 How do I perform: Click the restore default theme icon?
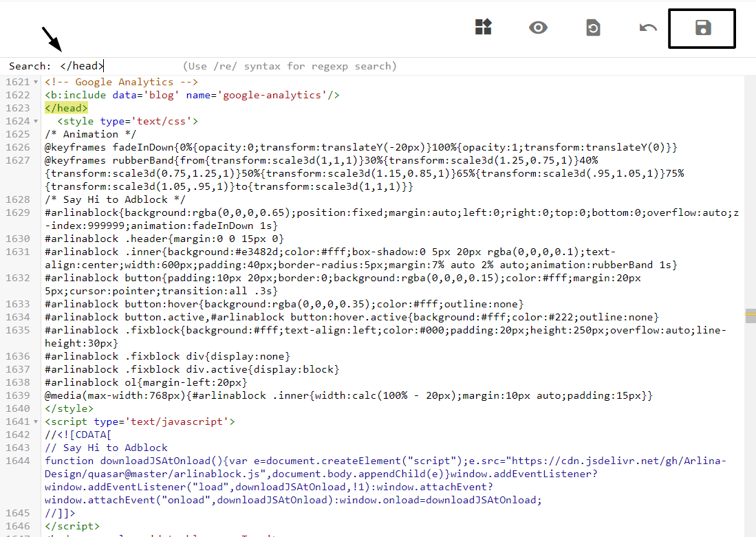pos(593,28)
